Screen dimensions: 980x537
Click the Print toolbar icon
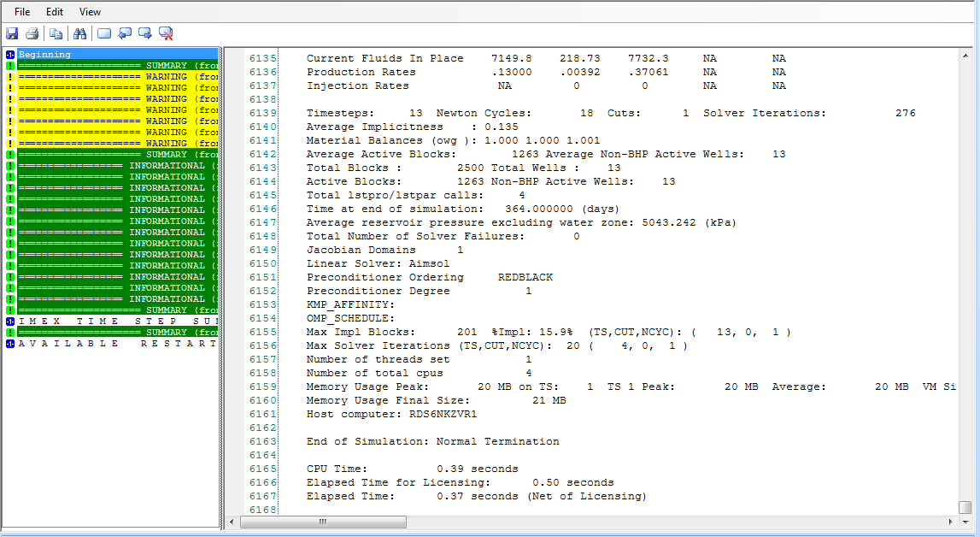[x=32, y=33]
